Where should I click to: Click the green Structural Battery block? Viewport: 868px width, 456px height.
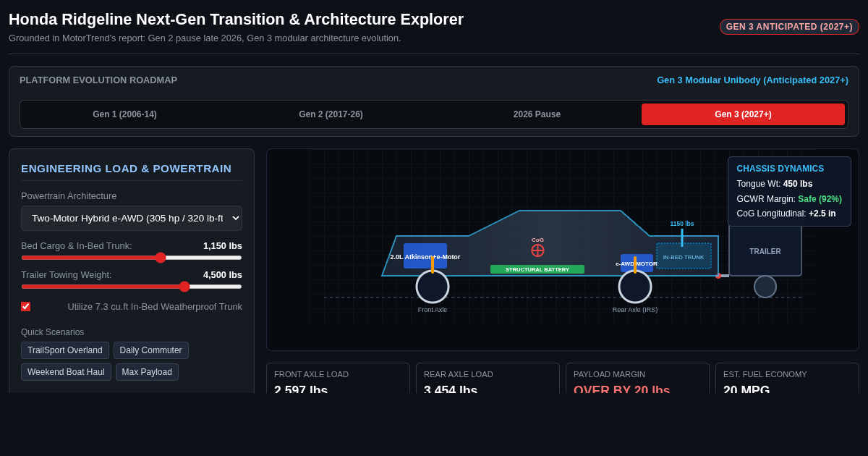click(x=537, y=269)
